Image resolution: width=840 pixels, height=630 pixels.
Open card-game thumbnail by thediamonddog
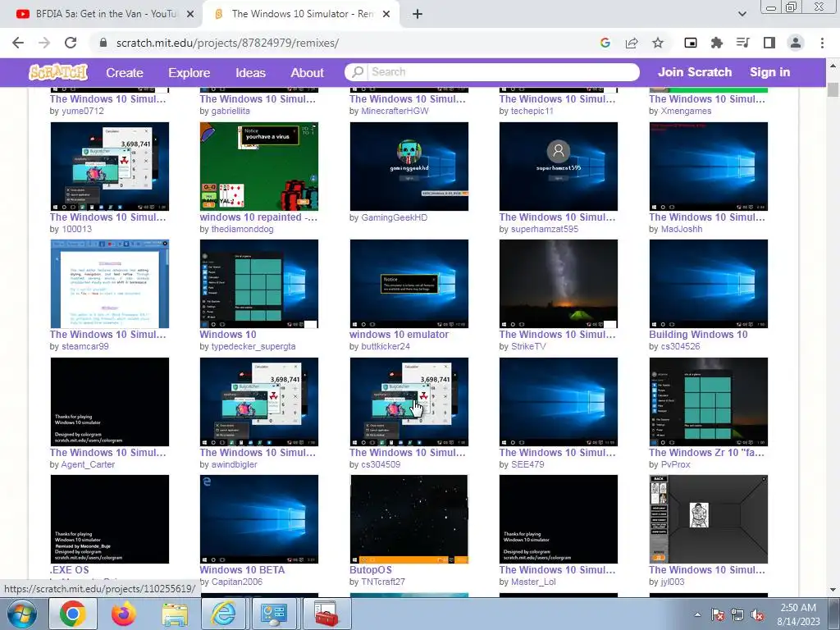point(258,166)
